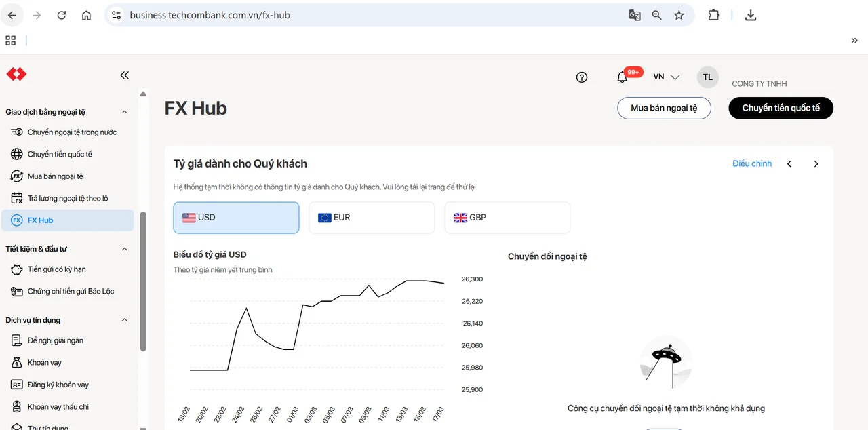The width and height of the screenshot is (868, 430).
Task: Open the notifications bell icon
Action: tap(622, 77)
